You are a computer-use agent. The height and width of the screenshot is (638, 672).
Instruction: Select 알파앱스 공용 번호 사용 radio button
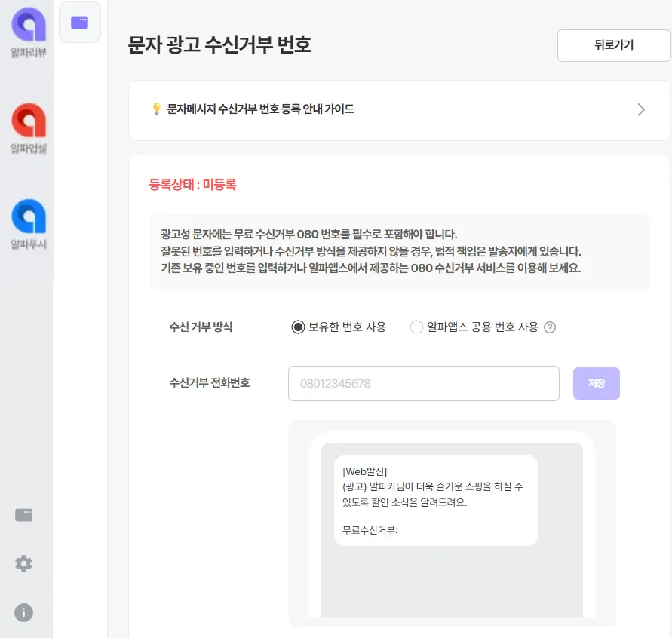[x=416, y=327]
